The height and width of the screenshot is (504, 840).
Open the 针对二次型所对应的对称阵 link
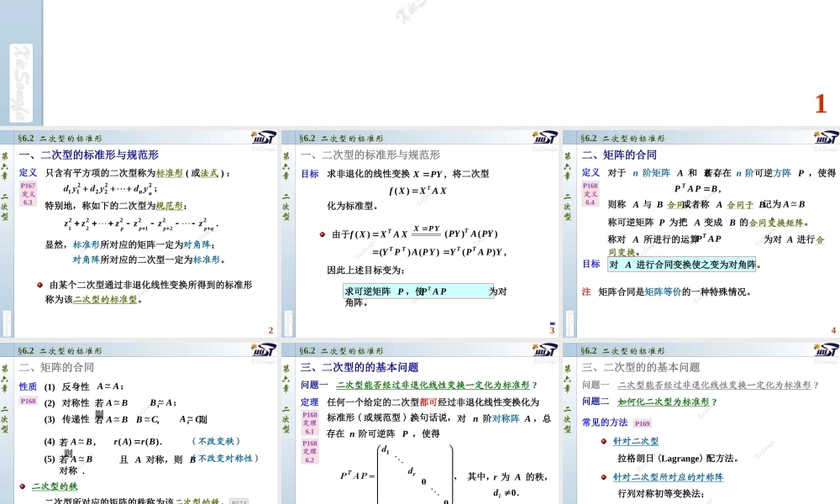pos(668,477)
